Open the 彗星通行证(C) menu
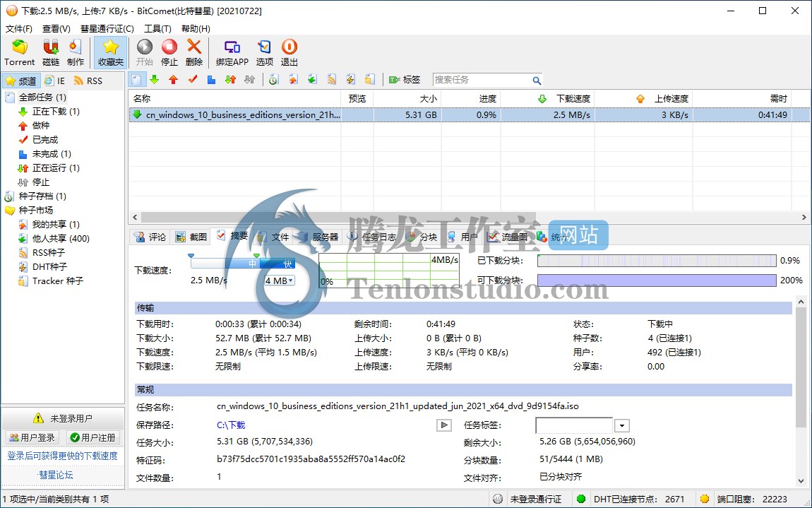Screen dimensions: 812x508 107,29
